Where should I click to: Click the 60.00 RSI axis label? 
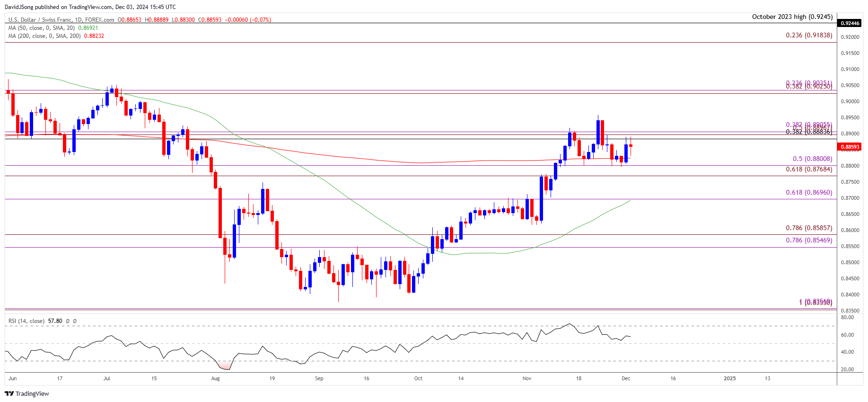[848, 335]
